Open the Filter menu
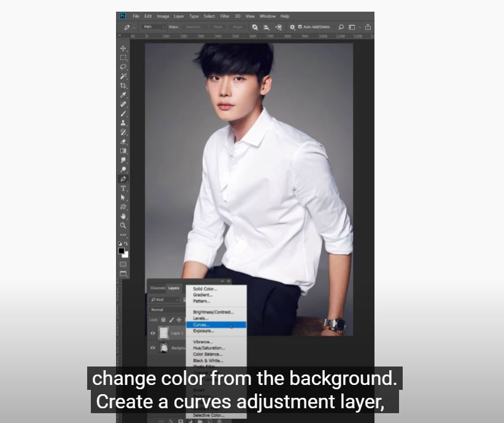This screenshot has width=504, height=423. [x=225, y=16]
